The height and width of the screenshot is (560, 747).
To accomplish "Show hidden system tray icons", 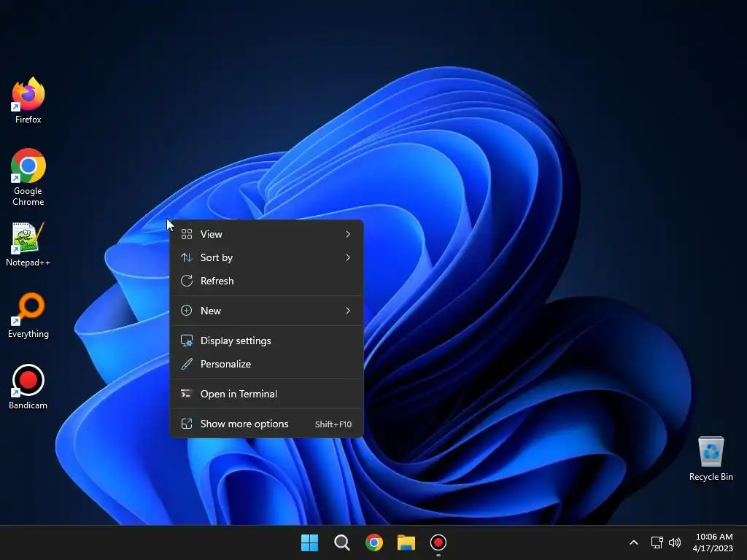I will [x=634, y=542].
